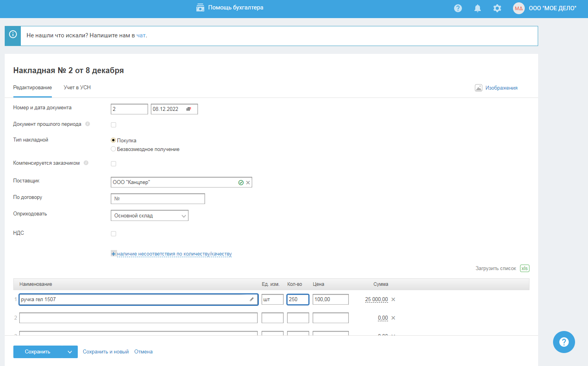
Task: Enable 'Документ прошлого периода' checkbox
Action: (x=114, y=125)
